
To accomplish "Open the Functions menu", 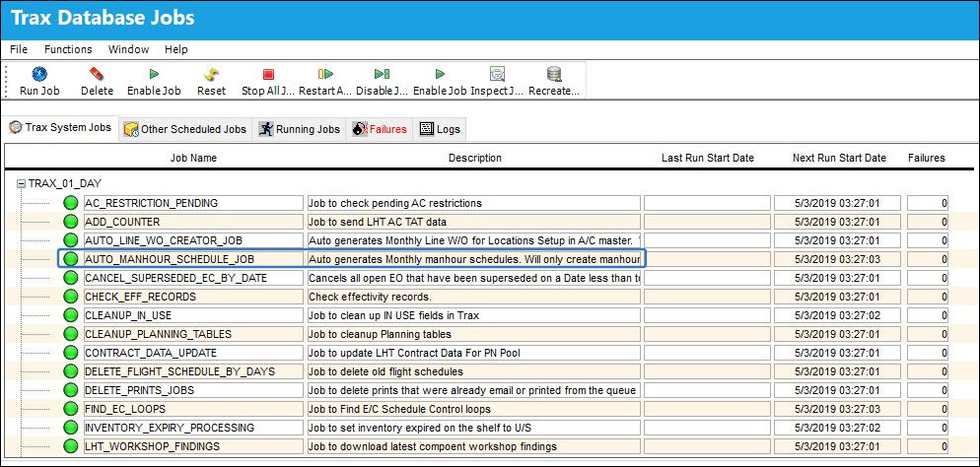I will 68,49.
